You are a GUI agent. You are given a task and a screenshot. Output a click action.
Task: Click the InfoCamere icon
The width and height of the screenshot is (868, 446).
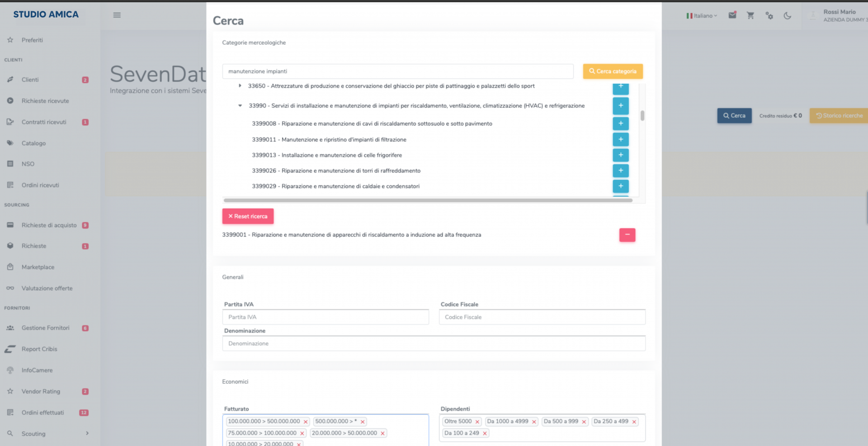coord(10,370)
